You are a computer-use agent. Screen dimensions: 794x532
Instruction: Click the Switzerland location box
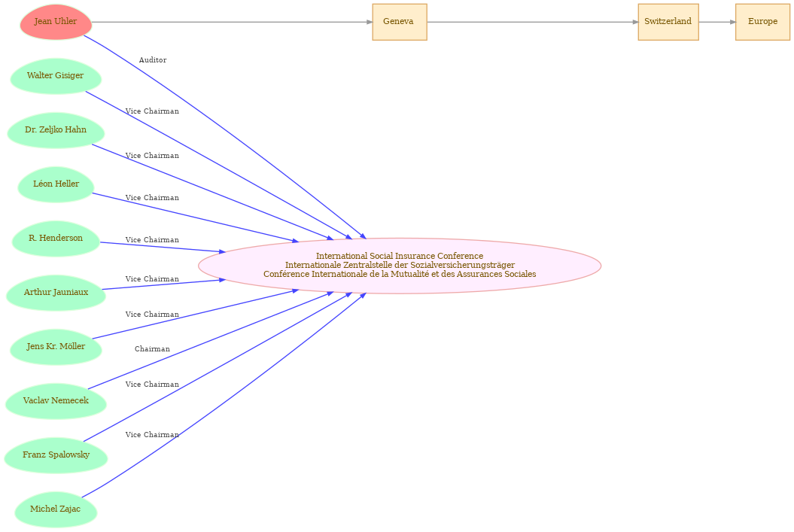pyautogui.click(x=668, y=22)
